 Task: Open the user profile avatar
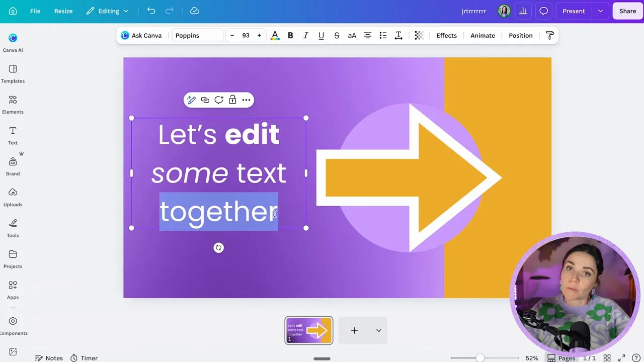tap(504, 11)
